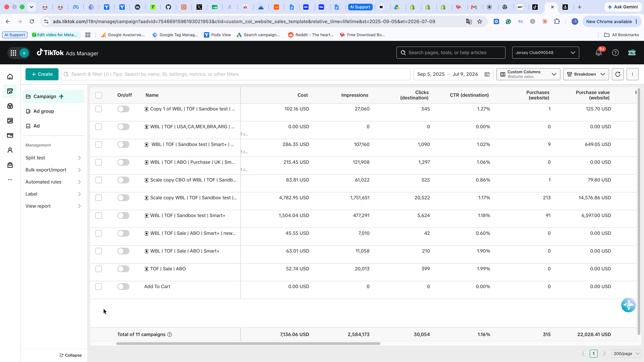
Task: Tick the select-all checkbox in table header
Action: pyautogui.click(x=99, y=95)
